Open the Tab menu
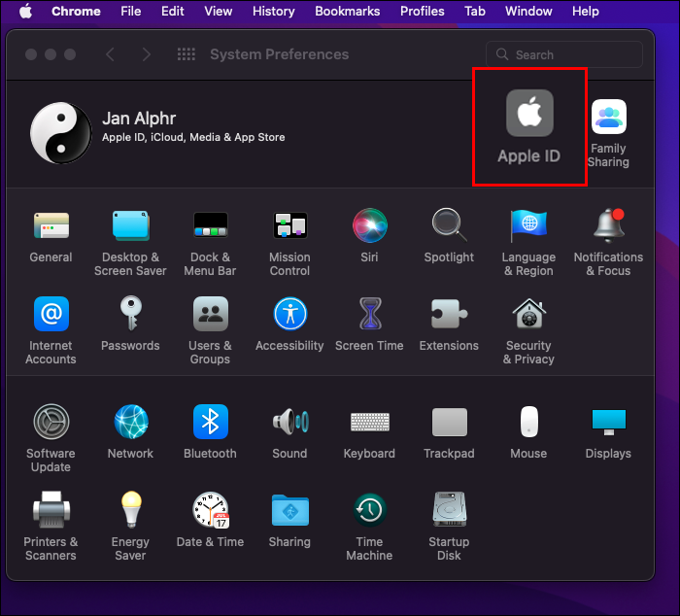The image size is (680, 616). (x=475, y=12)
